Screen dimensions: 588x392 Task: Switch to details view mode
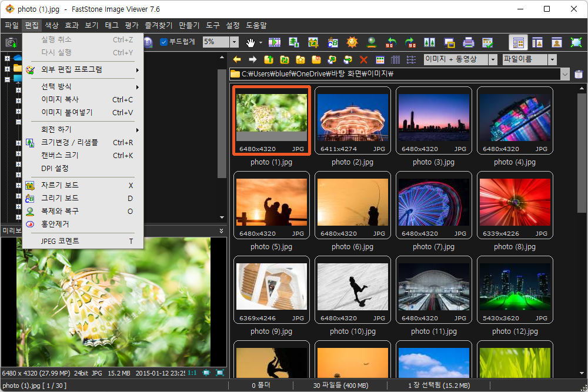tap(396, 59)
